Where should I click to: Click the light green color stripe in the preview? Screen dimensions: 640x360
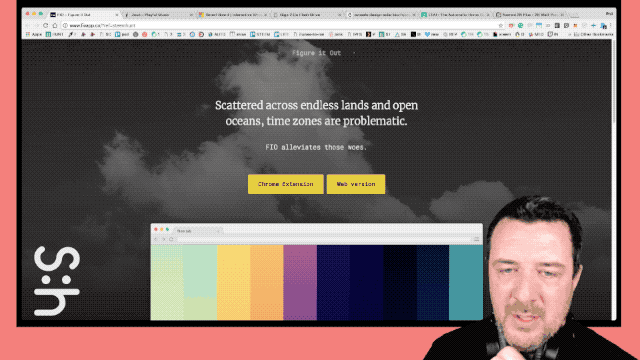[x=167, y=282]
